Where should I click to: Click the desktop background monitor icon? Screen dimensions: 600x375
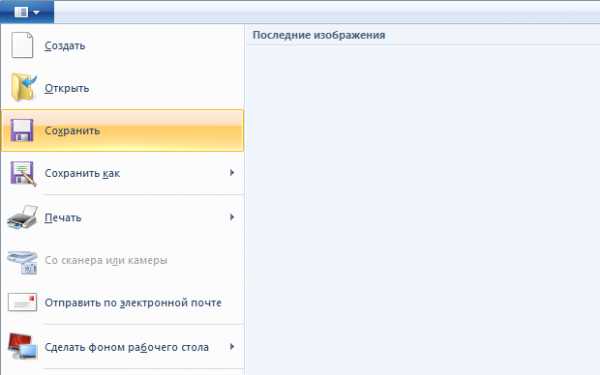coord(23,346)
